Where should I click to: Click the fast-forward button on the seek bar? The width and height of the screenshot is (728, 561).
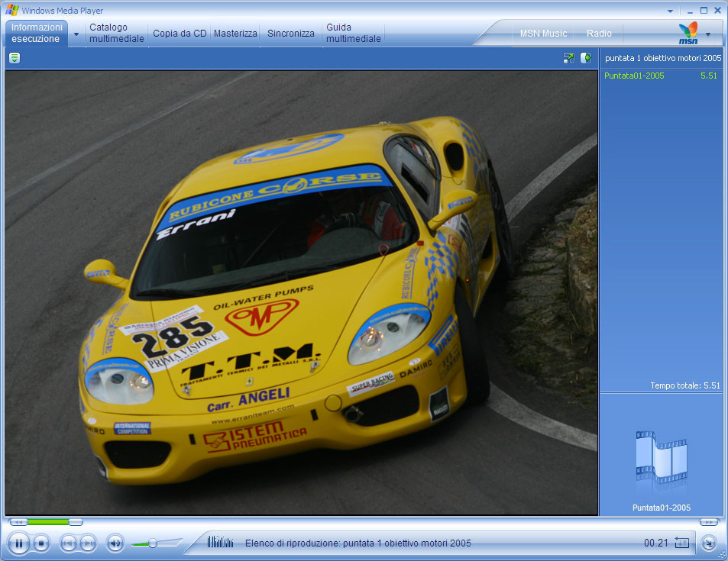coord(709,522)
